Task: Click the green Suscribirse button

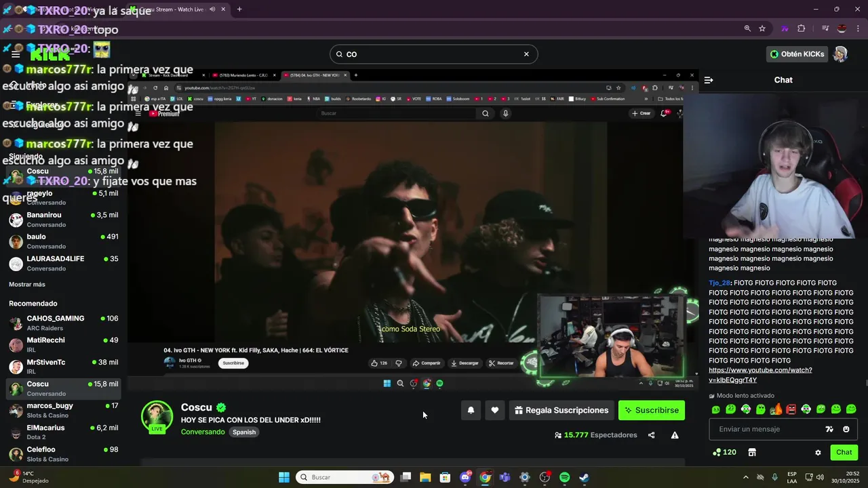Action: pyautogui.click(x=652, y=410)
